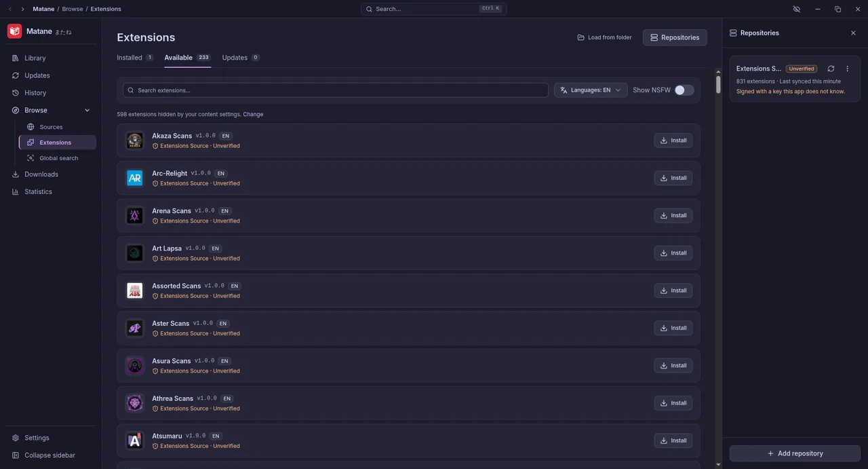Click the Browse breadcrumb
868x469 pixels.
73,9
